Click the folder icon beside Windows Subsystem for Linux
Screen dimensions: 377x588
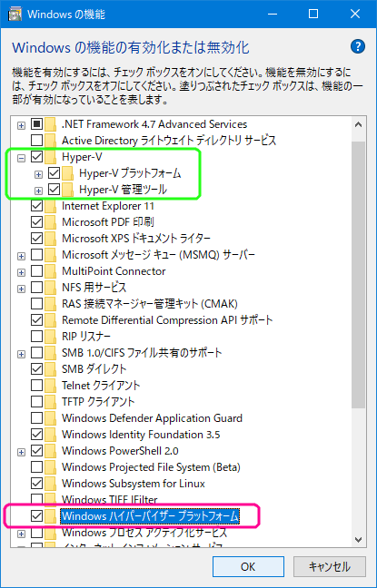(x=51, y=484)
